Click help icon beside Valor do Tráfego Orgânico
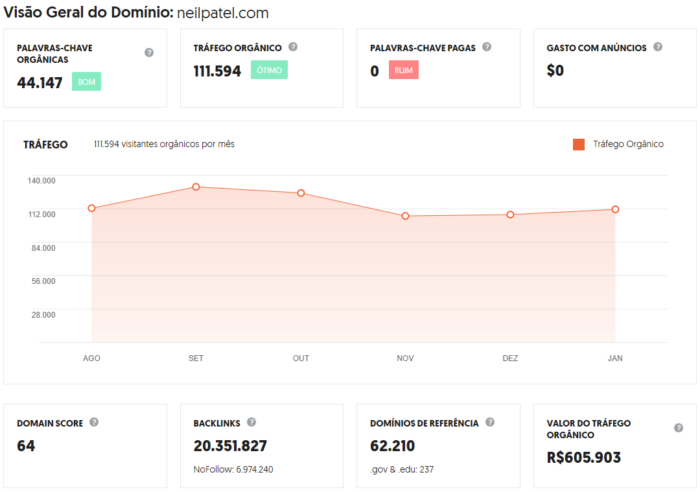The image size is (700, 492). [678, 428]
